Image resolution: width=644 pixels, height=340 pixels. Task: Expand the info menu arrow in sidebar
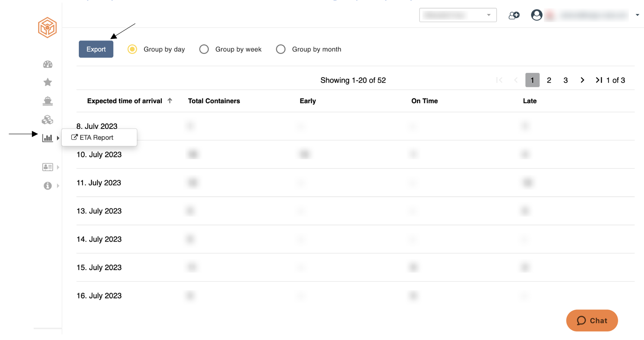coord(58,186)
